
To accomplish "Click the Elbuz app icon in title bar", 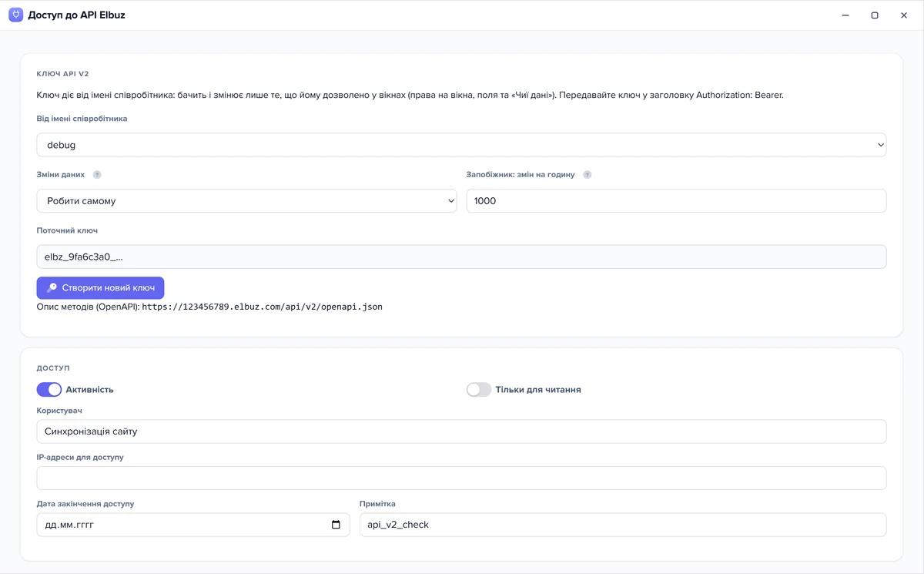I will pos(15,15).
